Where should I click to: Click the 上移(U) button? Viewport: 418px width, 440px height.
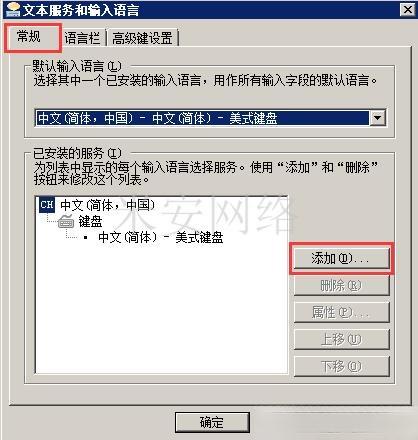pos(342,339)
